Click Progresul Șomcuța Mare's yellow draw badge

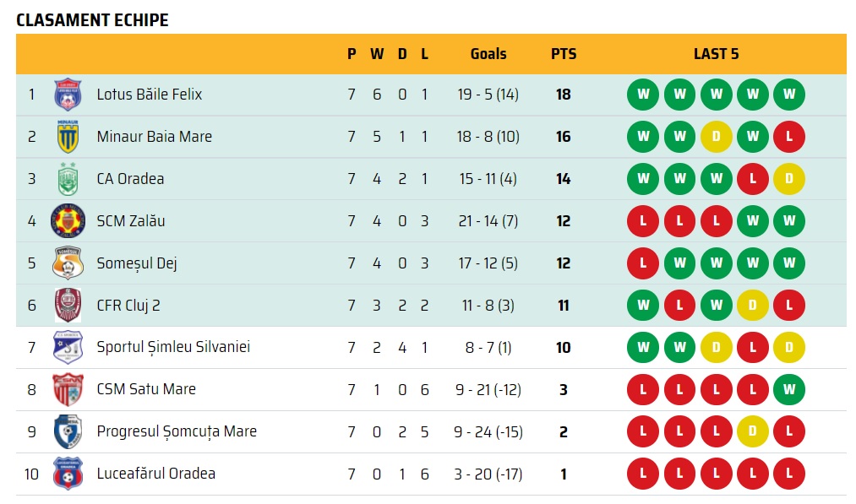click(753, 432)
